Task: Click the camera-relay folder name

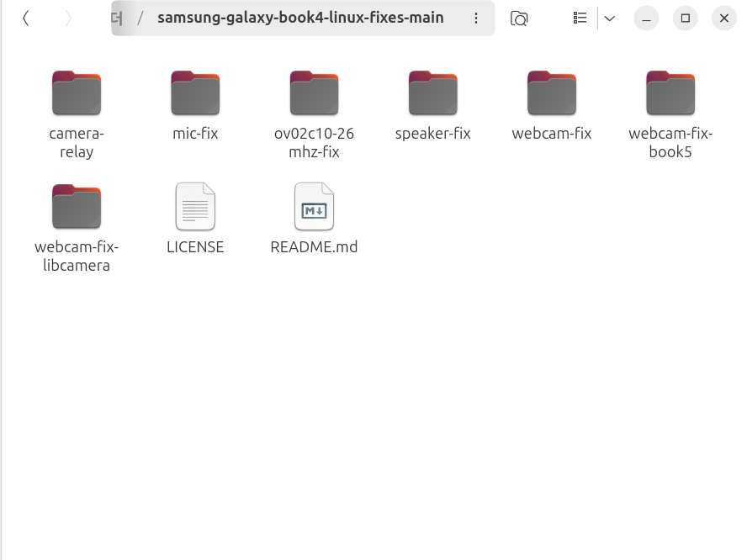Action: pos(77,142)
